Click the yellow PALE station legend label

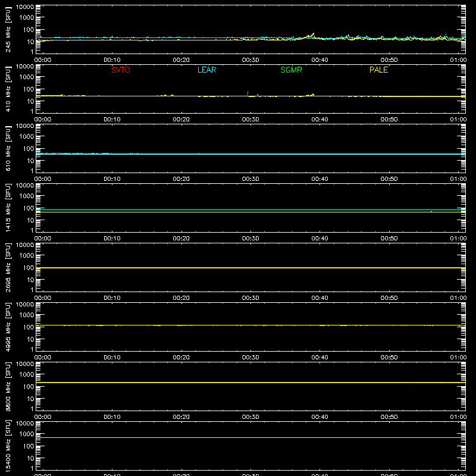click(x=378, y=70)
